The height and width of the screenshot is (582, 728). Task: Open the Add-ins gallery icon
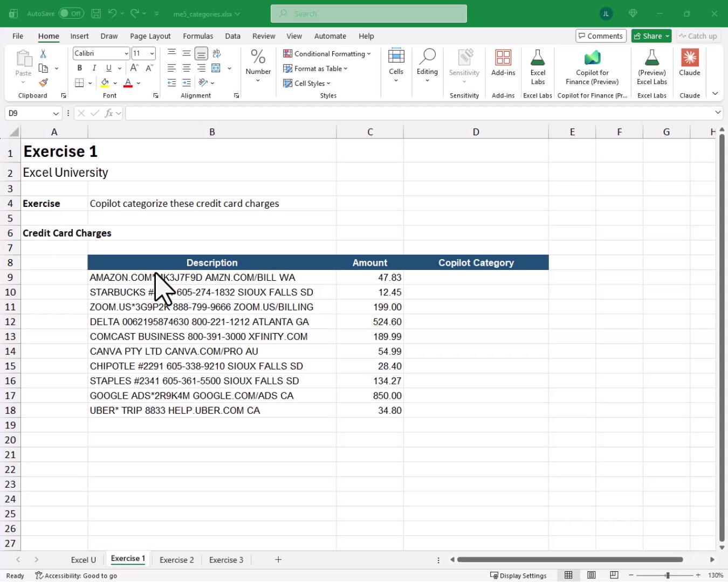click(x=503, y=63)
